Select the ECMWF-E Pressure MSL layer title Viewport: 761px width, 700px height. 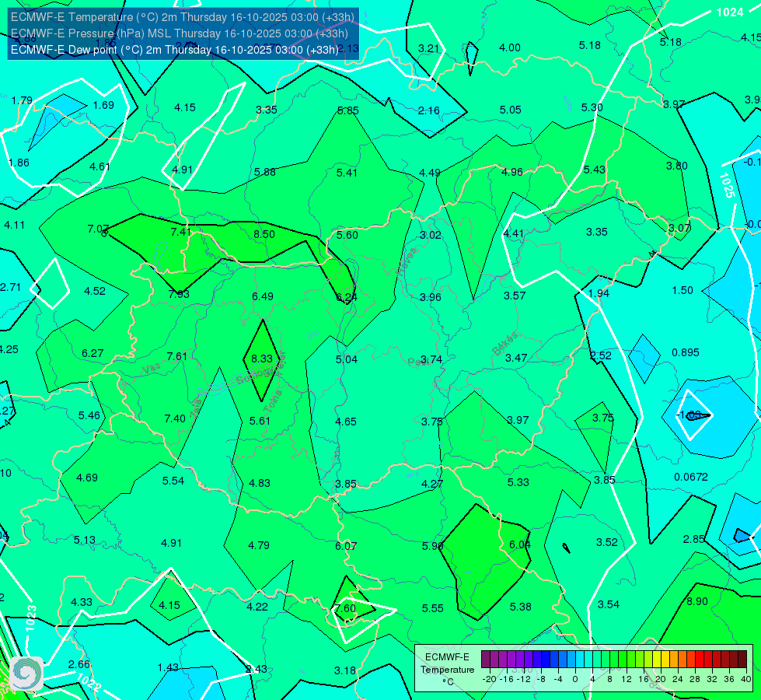(x=179, y=33)
